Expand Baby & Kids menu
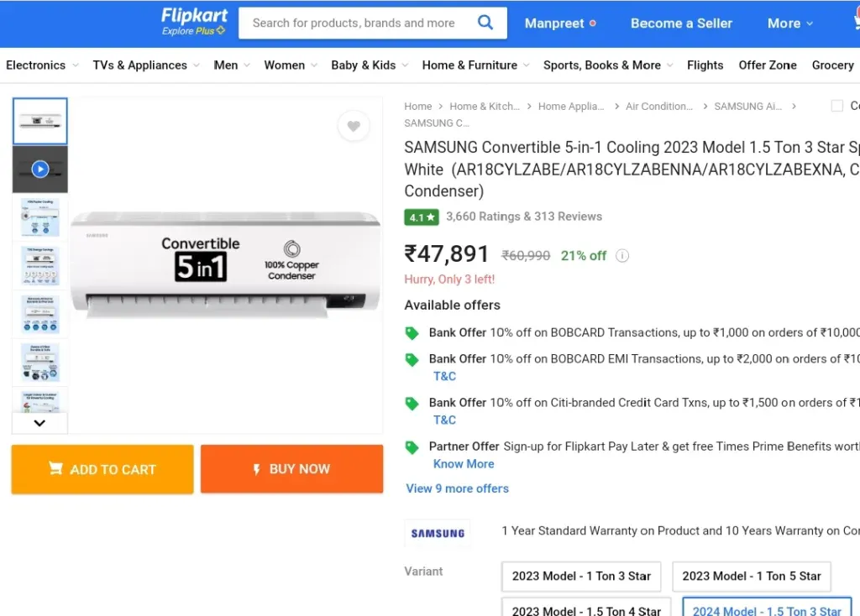 tap(370, 65)
